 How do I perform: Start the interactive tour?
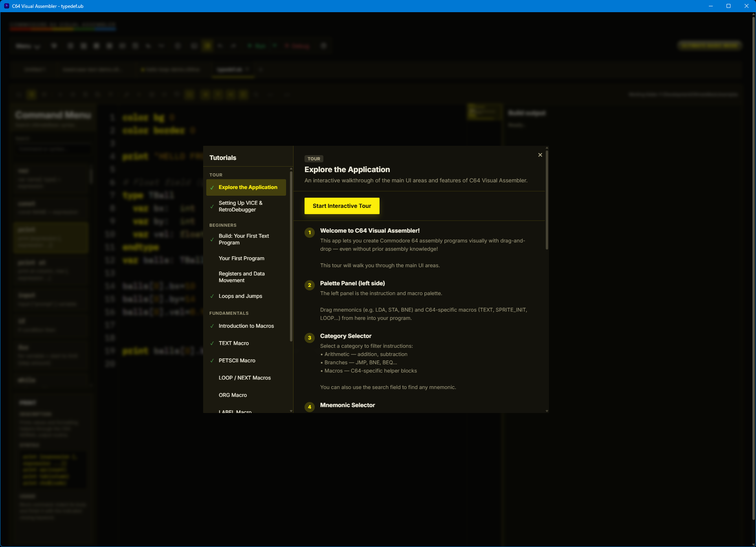pos(342,206)
